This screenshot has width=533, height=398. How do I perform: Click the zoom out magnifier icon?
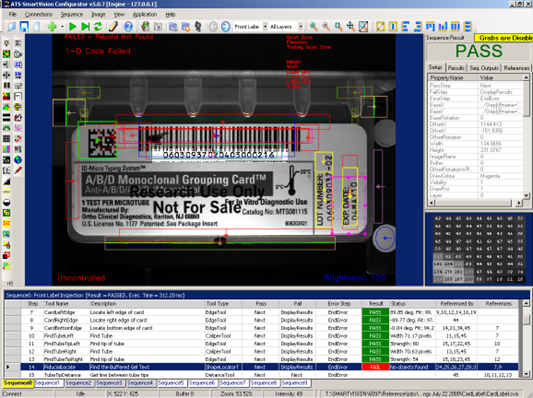326,26
